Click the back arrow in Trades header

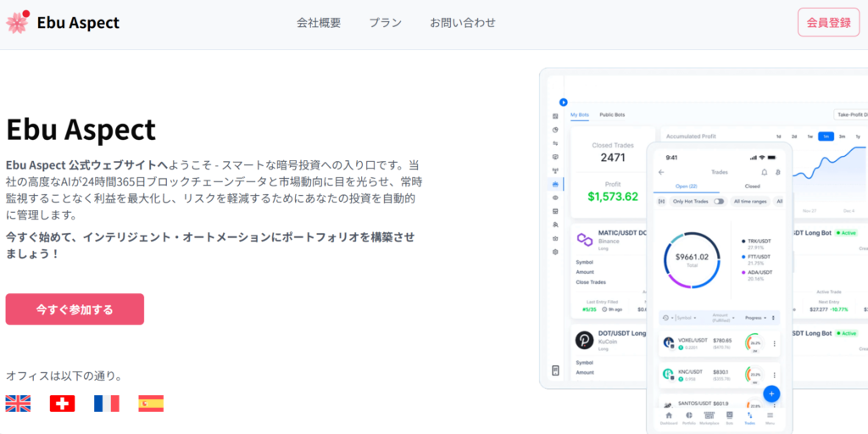pyautogui.click(x=661, y=172)
